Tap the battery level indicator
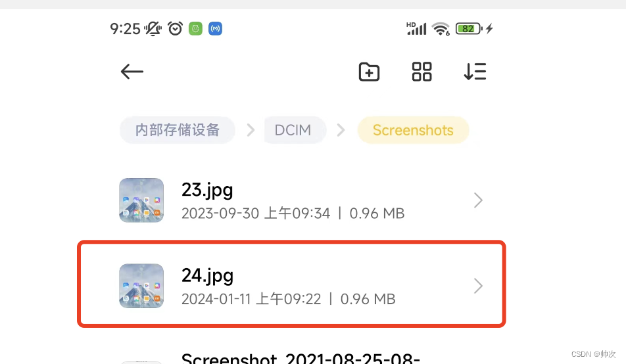 469,29
